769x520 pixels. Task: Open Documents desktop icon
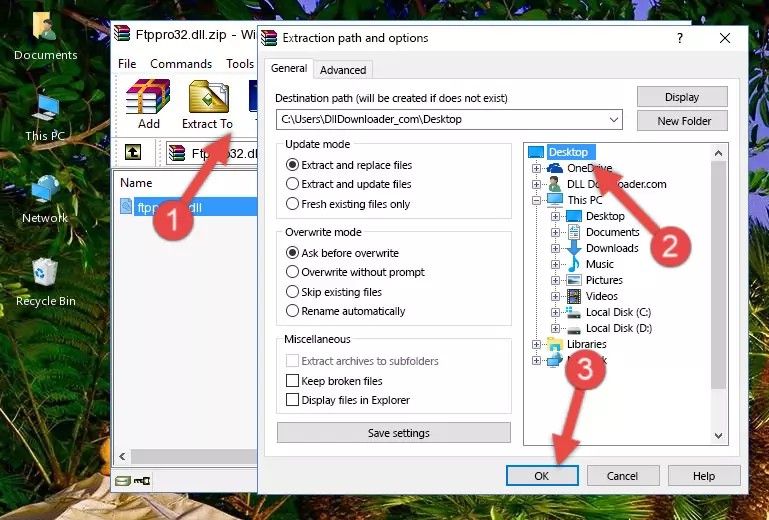[45, 36]
